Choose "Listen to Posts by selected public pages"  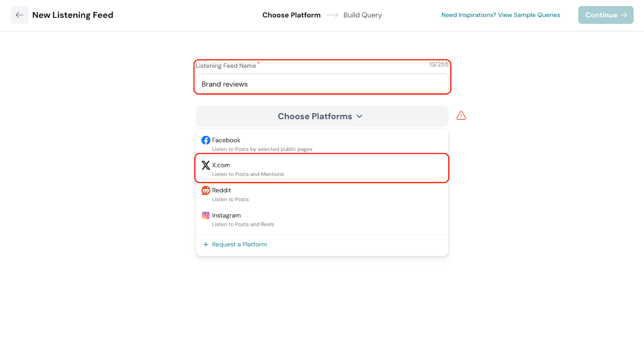(x=262, y=149)
